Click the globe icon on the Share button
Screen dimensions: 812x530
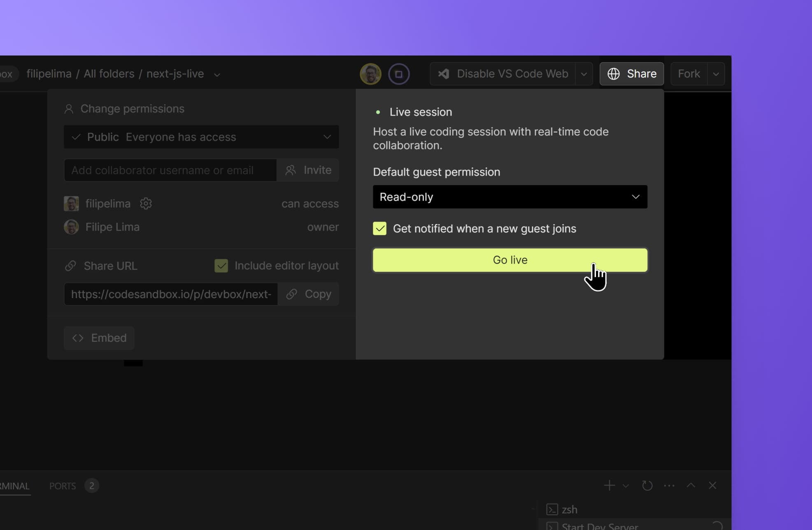(x=614, y=74)
